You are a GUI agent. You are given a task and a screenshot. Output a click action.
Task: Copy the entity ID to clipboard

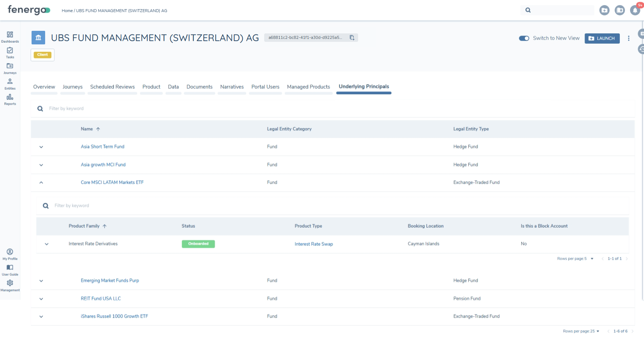pyautogui.click(x=352, y=38)
